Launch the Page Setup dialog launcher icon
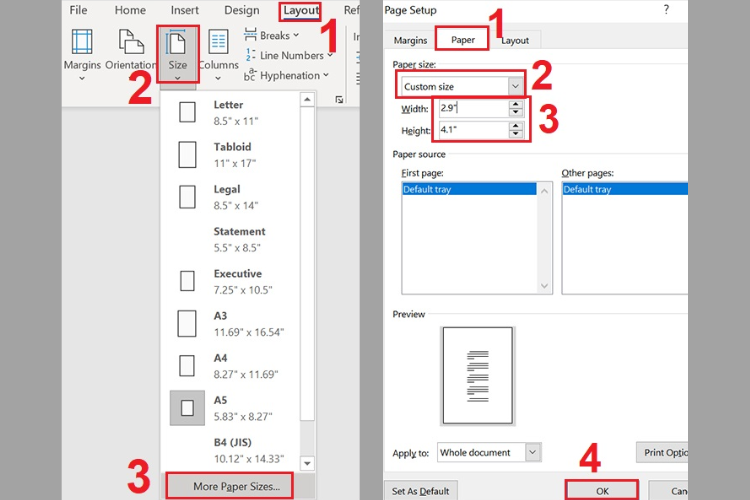 tap(339, 100)
